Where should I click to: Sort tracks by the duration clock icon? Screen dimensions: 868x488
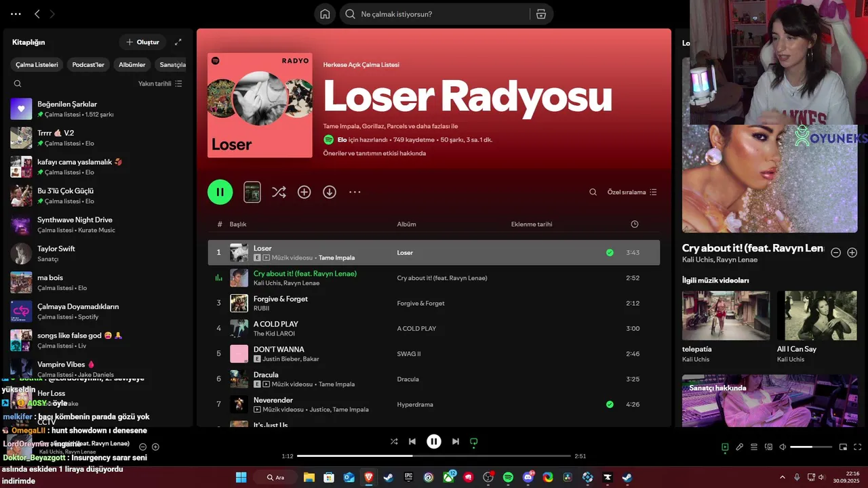coord(635,224)
